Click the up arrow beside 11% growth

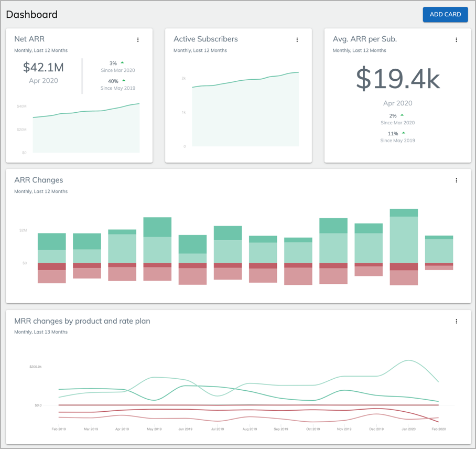404,133
